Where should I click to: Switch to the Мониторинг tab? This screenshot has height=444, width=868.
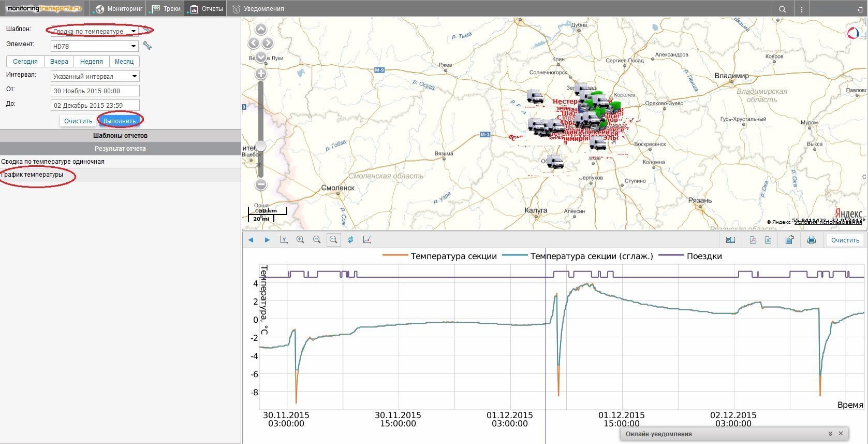click(x=119, y=9)
